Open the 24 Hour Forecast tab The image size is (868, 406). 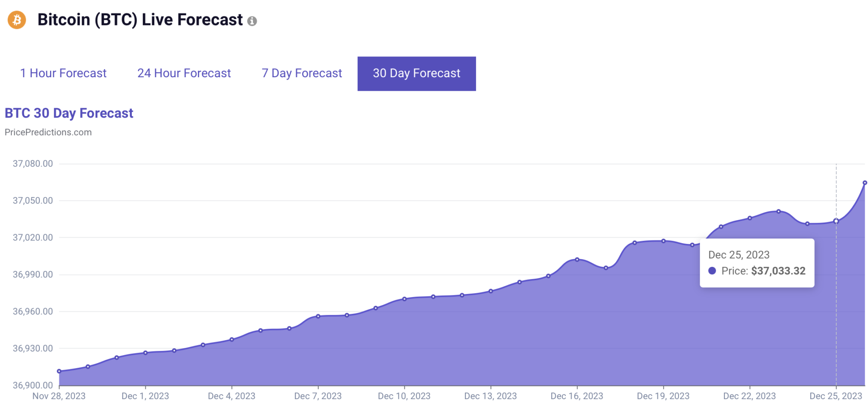pyautogui.click(x=184, y=73)
